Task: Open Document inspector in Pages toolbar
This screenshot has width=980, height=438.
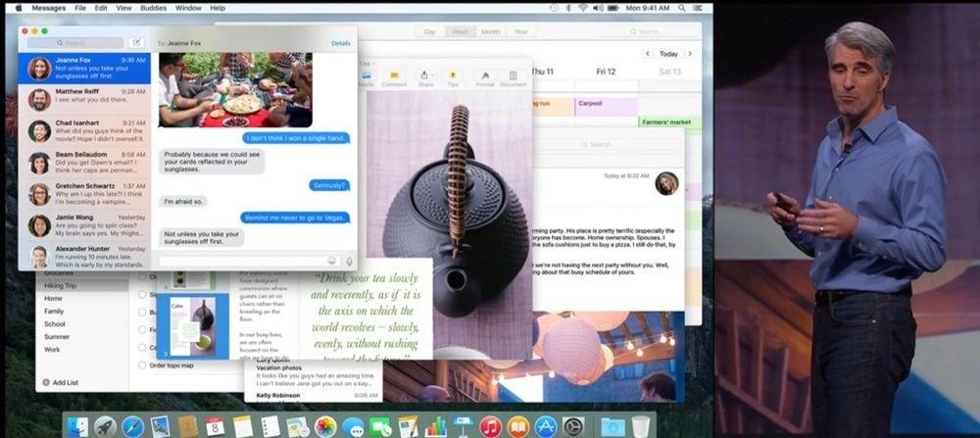Action: coord(514,78)
